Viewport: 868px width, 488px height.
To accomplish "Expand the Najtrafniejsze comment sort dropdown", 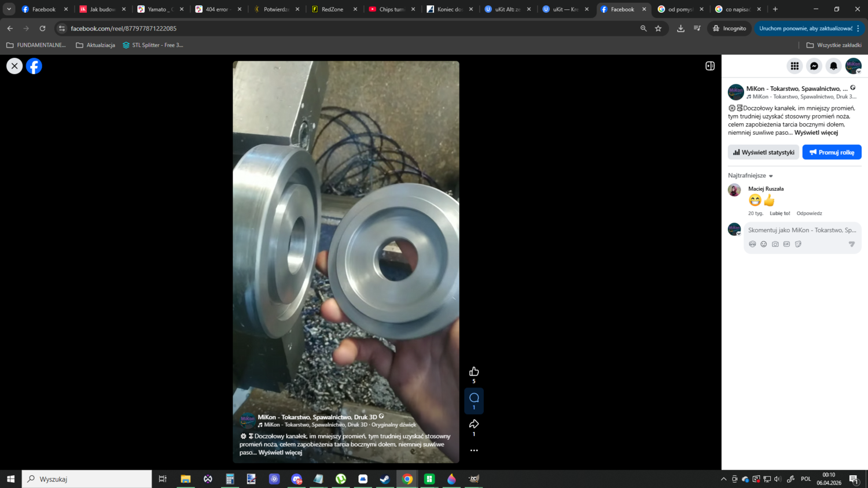I will (751, 176).
